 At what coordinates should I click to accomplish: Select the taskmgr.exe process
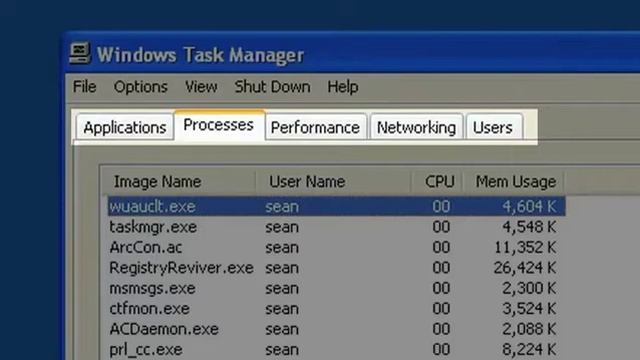[x=153, y=227]
